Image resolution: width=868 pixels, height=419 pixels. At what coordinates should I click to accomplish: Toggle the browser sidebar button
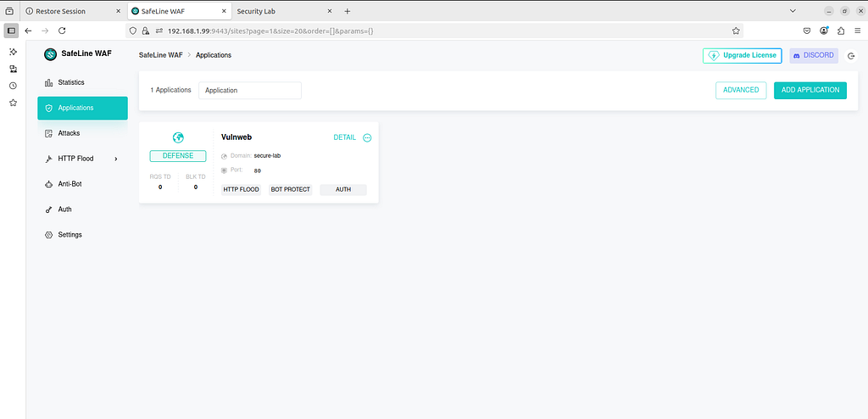coord(11,31)
